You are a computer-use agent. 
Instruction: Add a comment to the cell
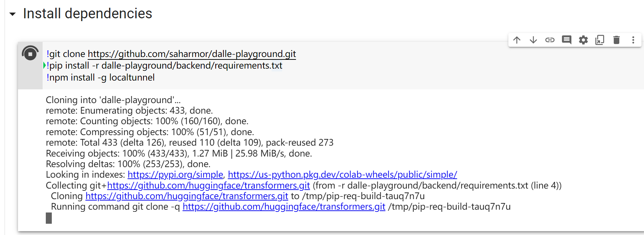pyautogui.click(x=566, y=40)
